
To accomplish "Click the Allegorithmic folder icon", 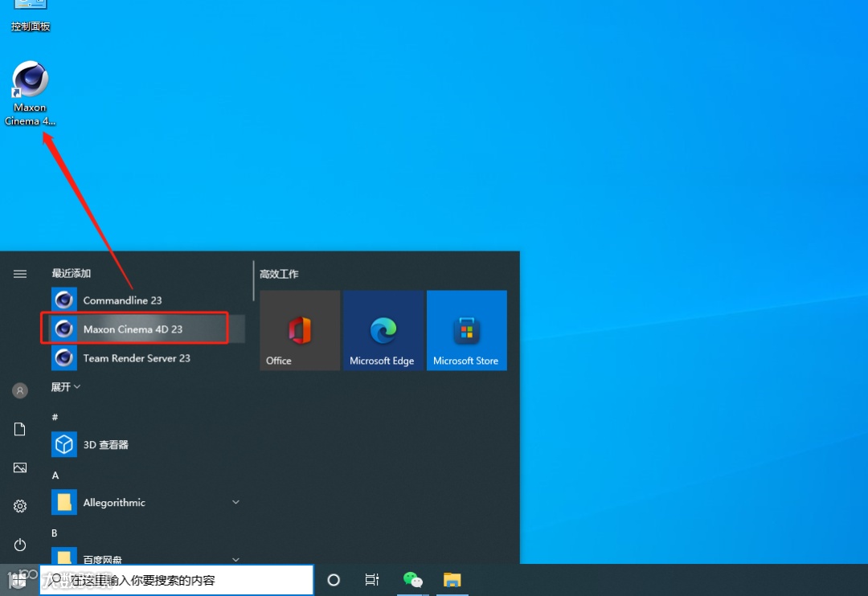I will coord(64,502).
